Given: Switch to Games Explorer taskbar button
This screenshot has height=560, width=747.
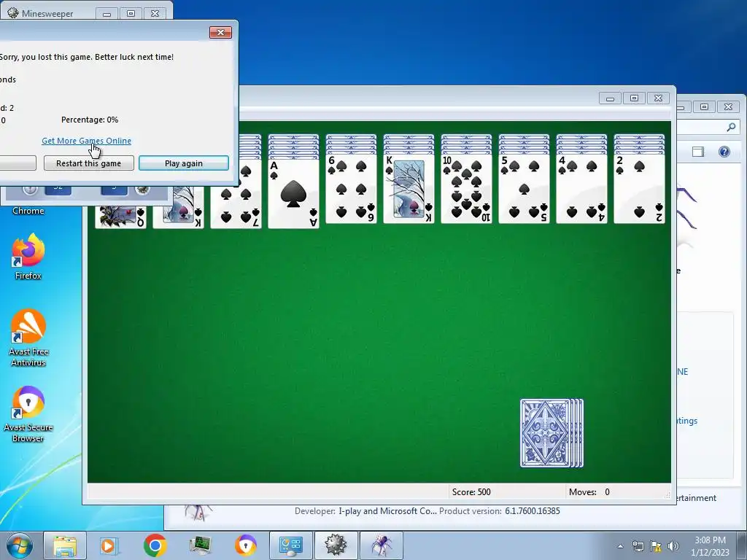Looking at the screenshot, I should click(x=291, y=545).
